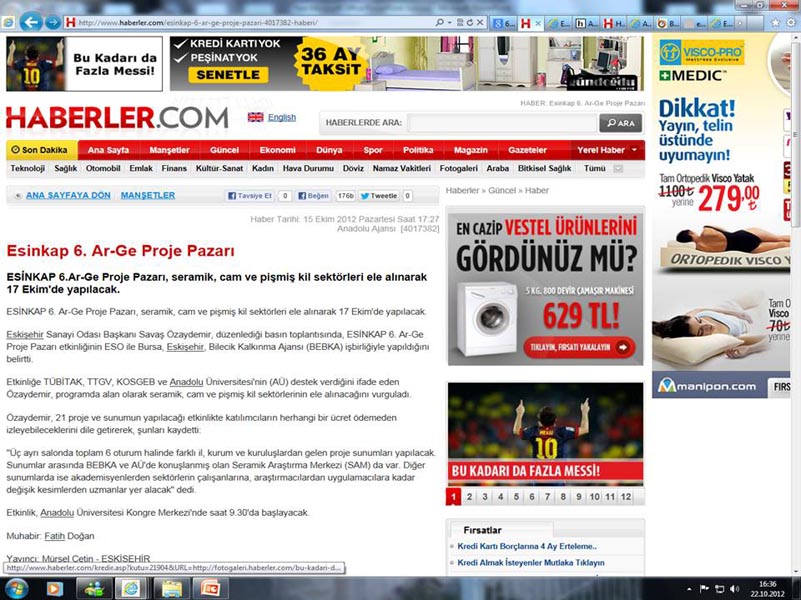The height and width of the screenshot is (600, 801).
Task: Open the Manşetler navigation item
Action: 169,150
